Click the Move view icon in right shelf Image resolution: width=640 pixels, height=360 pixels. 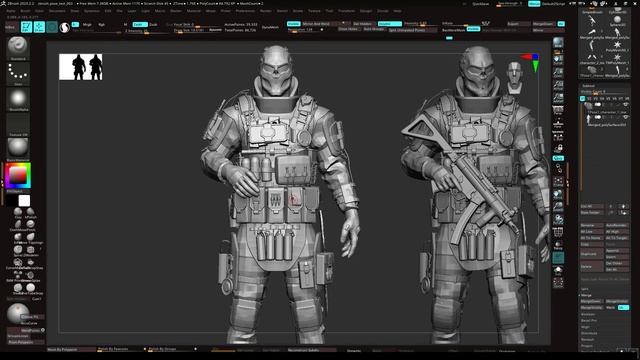tap(558, 194)
